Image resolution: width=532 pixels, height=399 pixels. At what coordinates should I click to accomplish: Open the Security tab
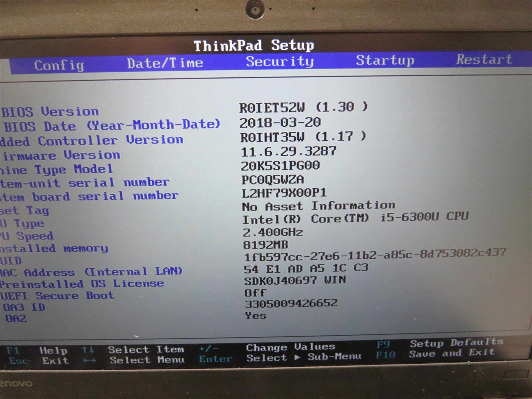coord(280,61)
